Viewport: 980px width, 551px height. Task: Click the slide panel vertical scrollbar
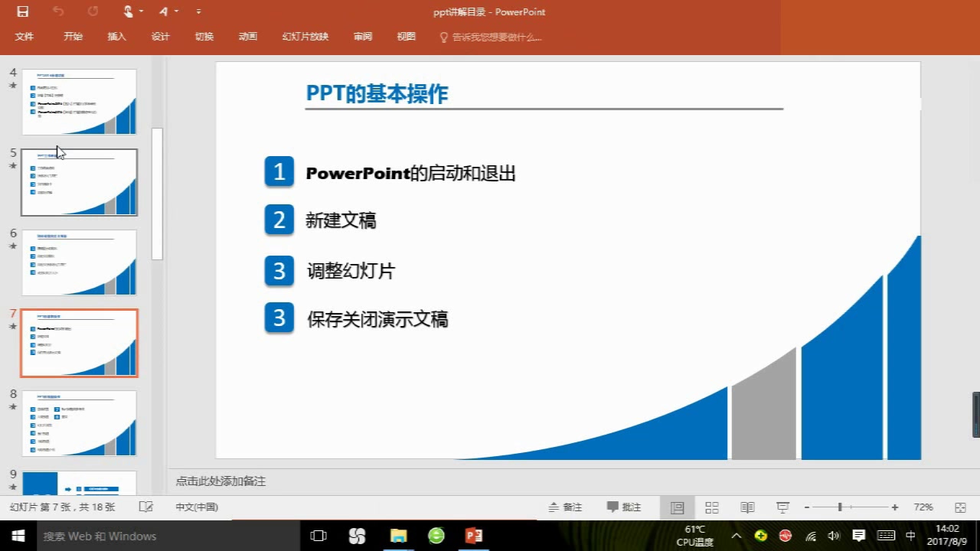(x=158, y=194)
